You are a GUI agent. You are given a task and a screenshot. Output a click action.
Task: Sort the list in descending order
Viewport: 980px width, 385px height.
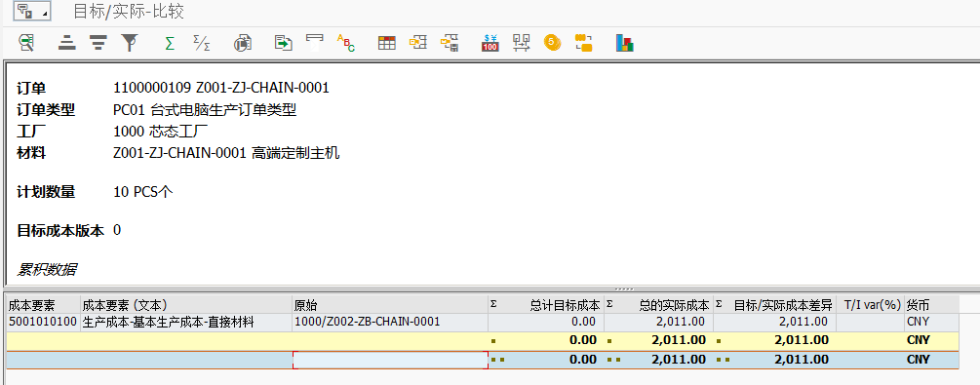pyautogui.click(x=98, y=43)
